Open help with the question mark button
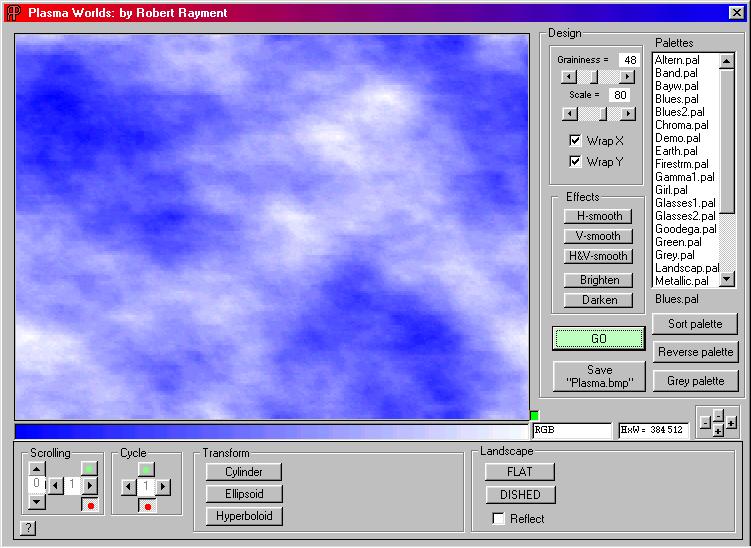This screenshot has width=751, height=548. 28,527
